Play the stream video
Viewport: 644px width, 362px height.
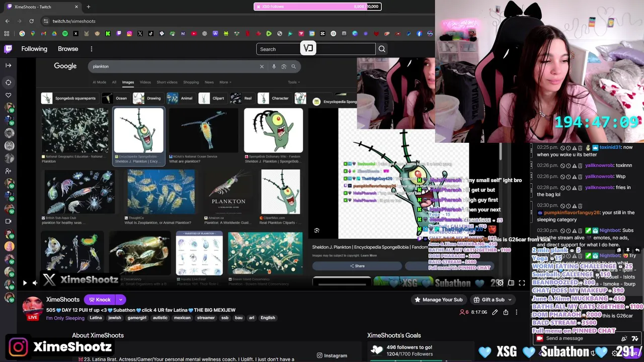coord(24,283)
